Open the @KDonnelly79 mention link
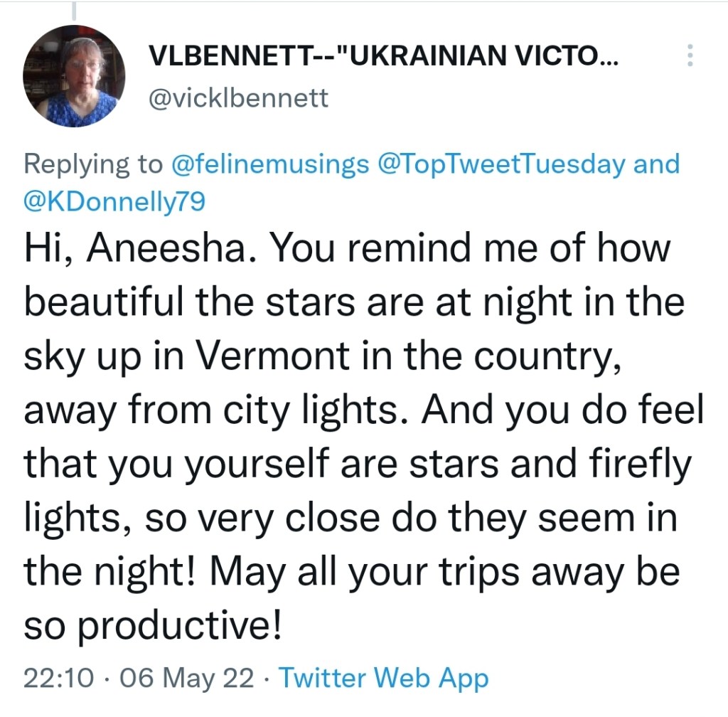This screenshot has width=728, height=717. (114, 202)
